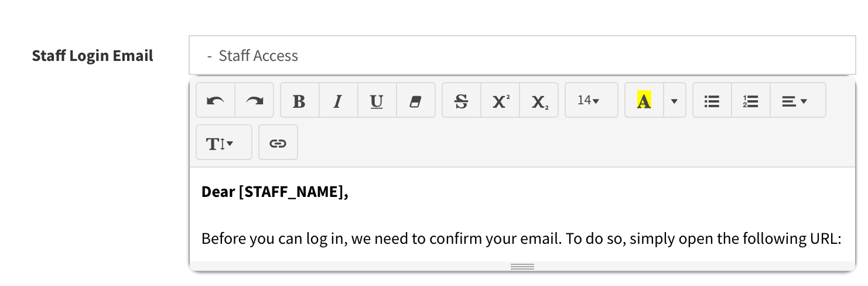
Task: Toggle underline formatting
Action: click(377, 101)
